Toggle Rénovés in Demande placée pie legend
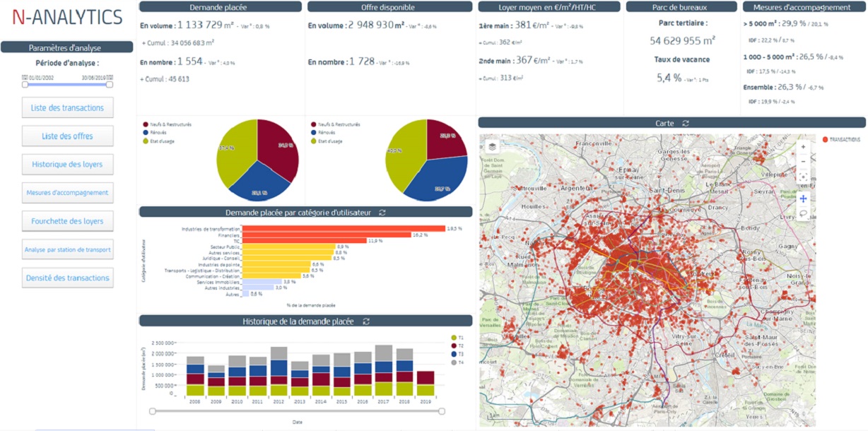 (x=146, y=133)
